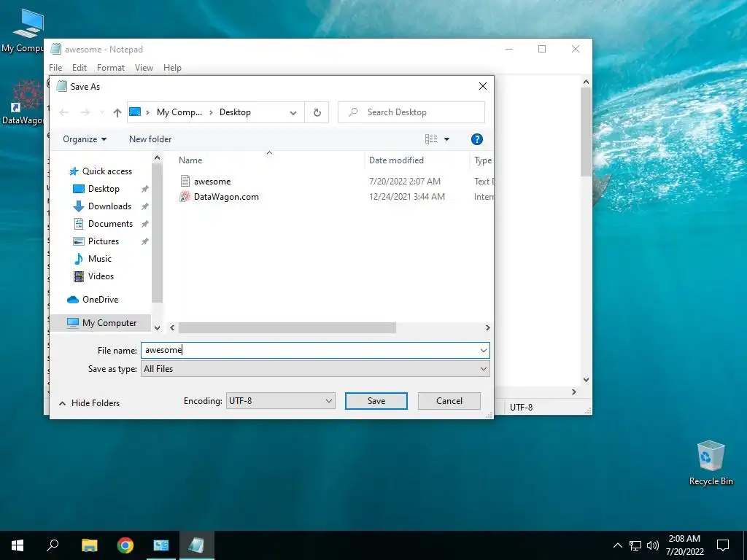Click My Comp... breadcrumb segment
This screenshot has height=560, width=747.
(x=179, y=112)
